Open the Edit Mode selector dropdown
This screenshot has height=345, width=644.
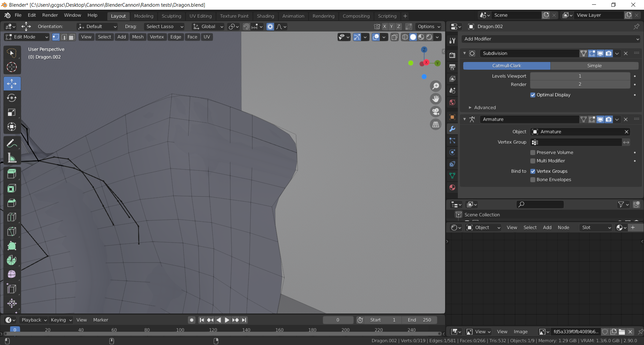[x=27, y=37]
